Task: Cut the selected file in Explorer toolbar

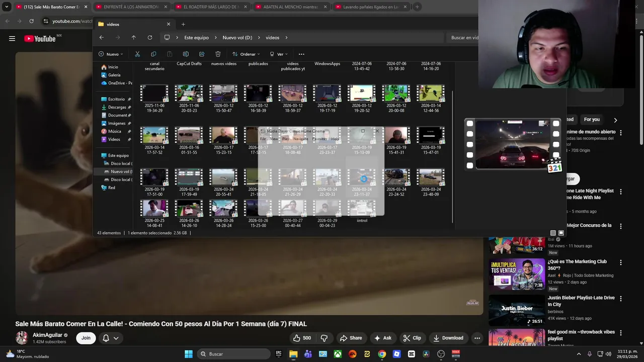Action: coord(137,54)
